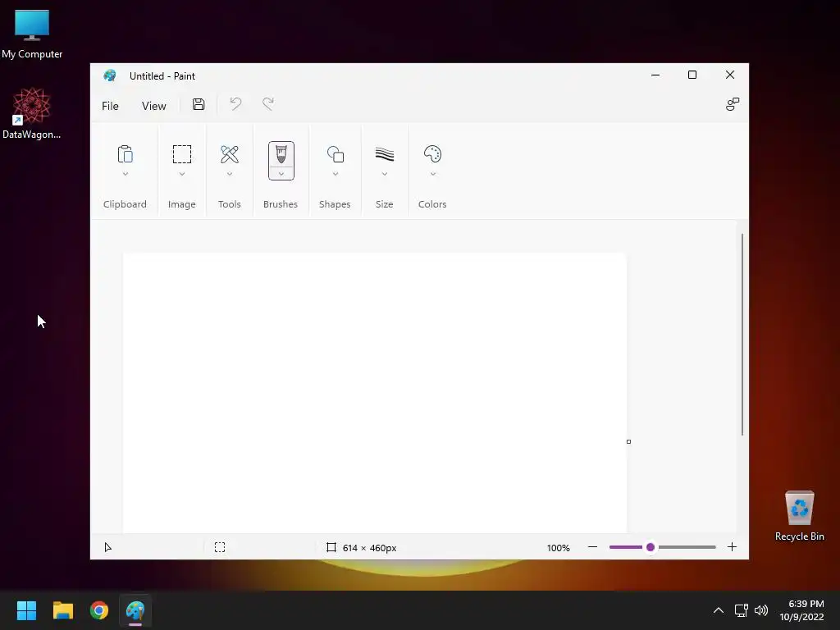
Task: Select the Recycle Bin desktop icon
Action: 799,516
